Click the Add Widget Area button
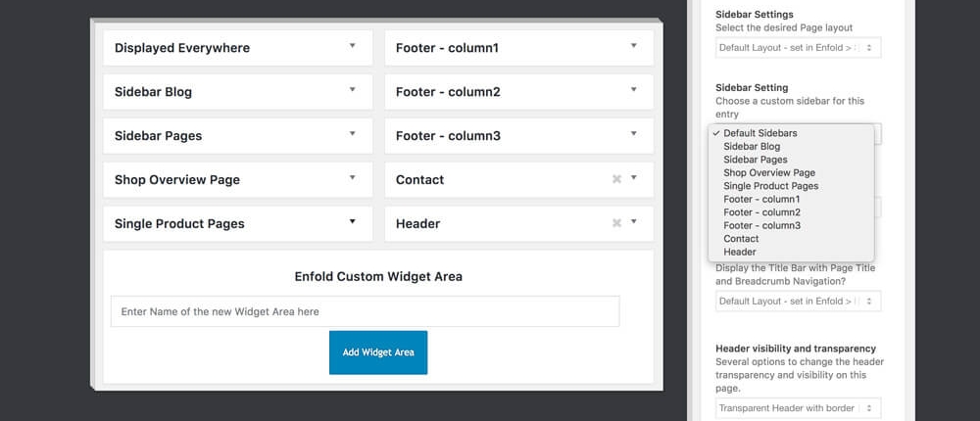The image size is (980, 421). [x=377, y=351]
